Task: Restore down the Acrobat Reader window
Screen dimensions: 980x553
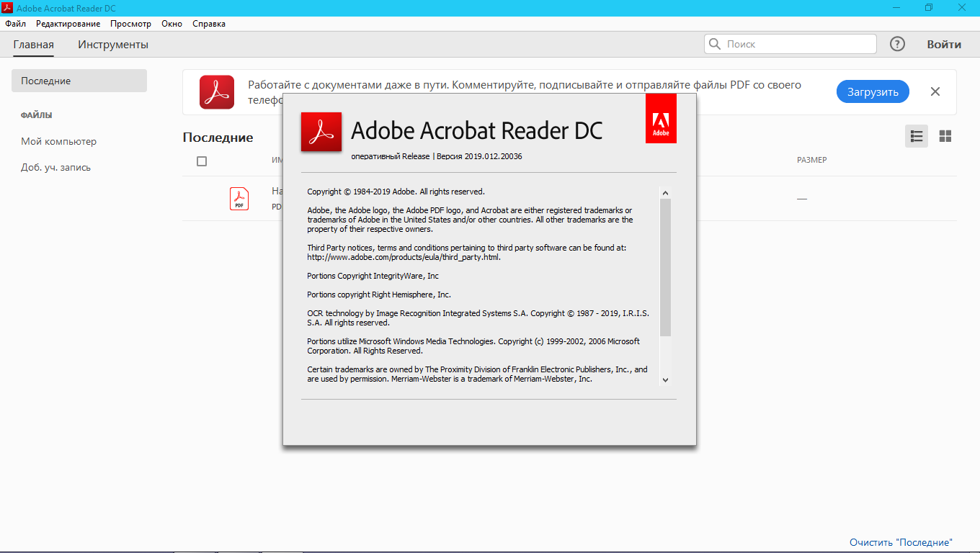Action: pyautogui.click(x=929, y=8)
